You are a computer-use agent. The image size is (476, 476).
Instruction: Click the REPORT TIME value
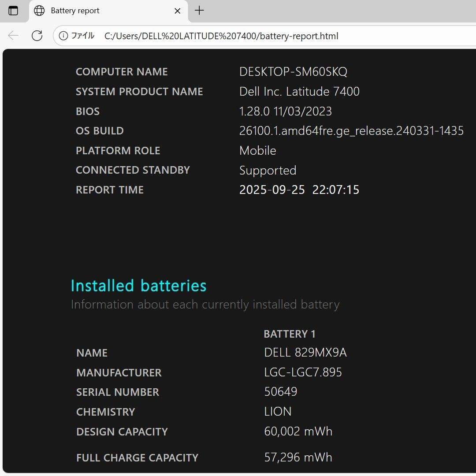pos(299,190)
